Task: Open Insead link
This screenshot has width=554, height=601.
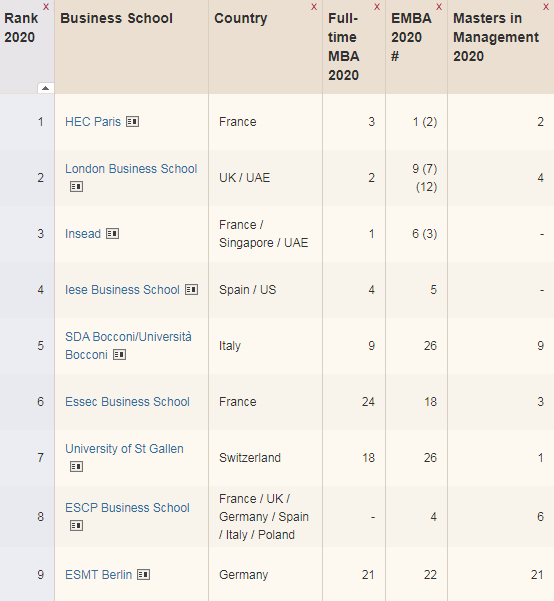Action: coord(83,234)
